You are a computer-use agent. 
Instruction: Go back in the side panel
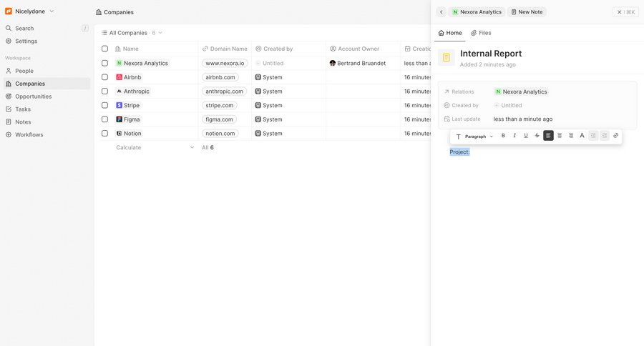tap(441, 12)
